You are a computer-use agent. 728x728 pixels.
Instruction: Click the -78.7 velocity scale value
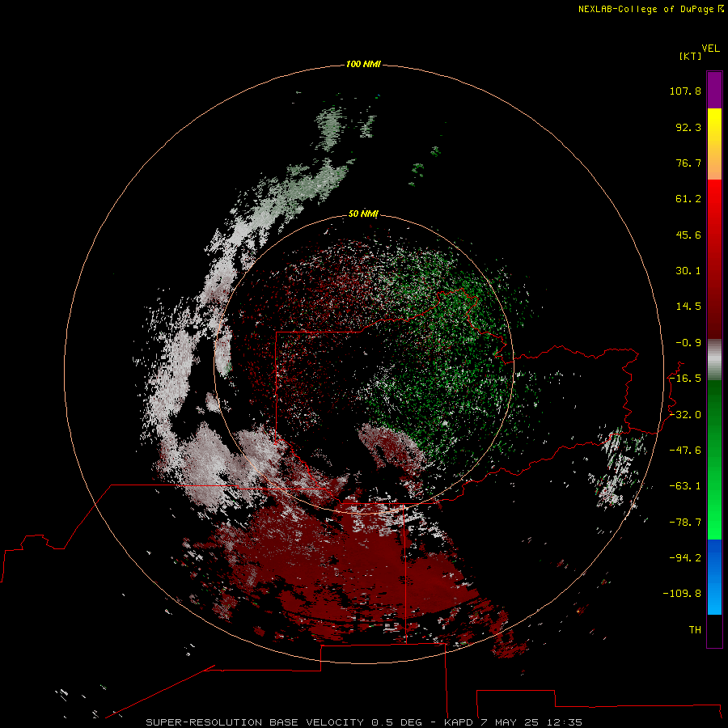point(685,523)
